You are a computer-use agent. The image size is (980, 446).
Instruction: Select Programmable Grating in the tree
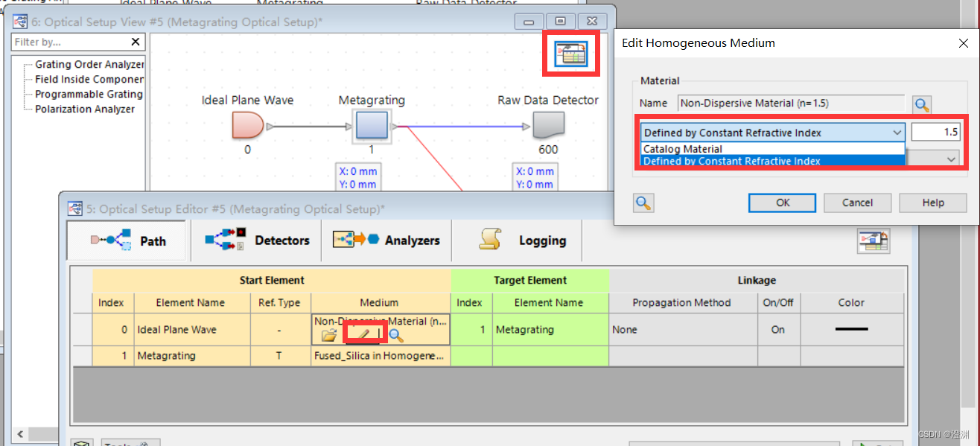tap(89, 95)
